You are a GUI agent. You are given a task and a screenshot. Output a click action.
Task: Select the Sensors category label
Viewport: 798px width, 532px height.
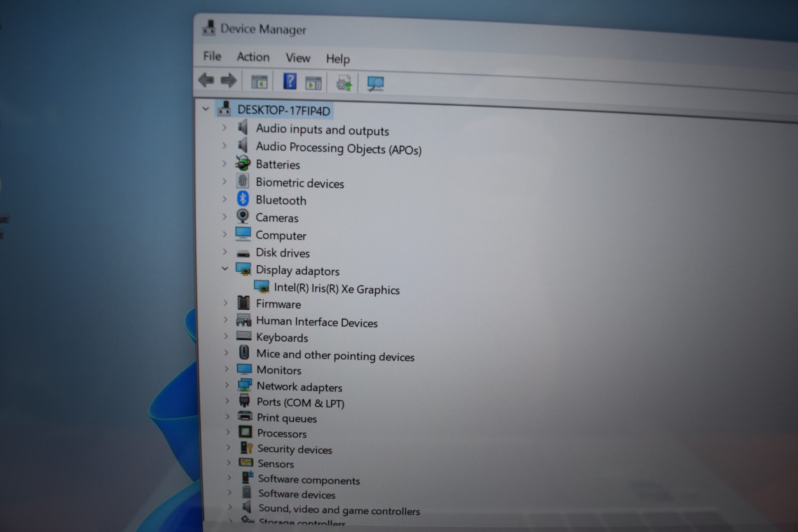tap(276, 463)
